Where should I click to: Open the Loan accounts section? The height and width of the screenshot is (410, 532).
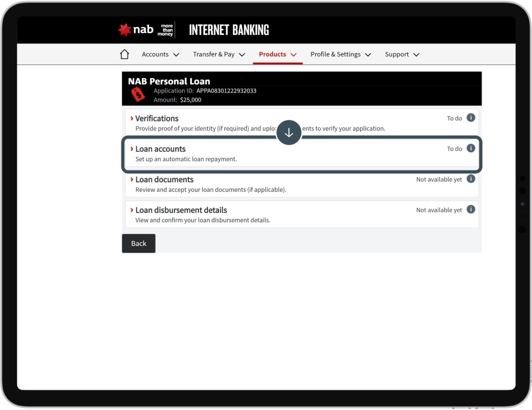pos(161,149)
